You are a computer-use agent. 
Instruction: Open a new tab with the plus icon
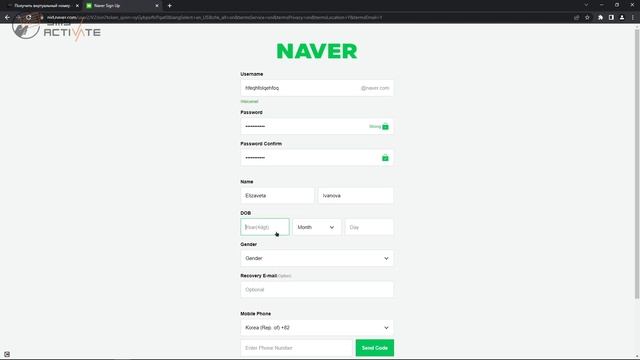[169, 6]
